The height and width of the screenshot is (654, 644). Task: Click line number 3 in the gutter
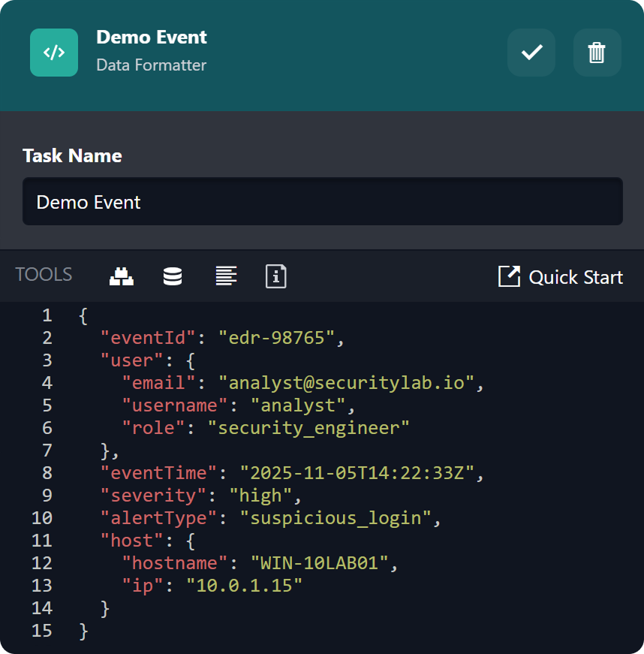[x=47, y=360]
